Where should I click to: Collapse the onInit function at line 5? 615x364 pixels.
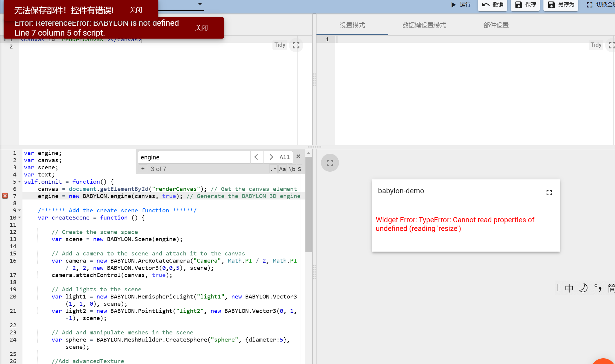click(x=19, y=182)
